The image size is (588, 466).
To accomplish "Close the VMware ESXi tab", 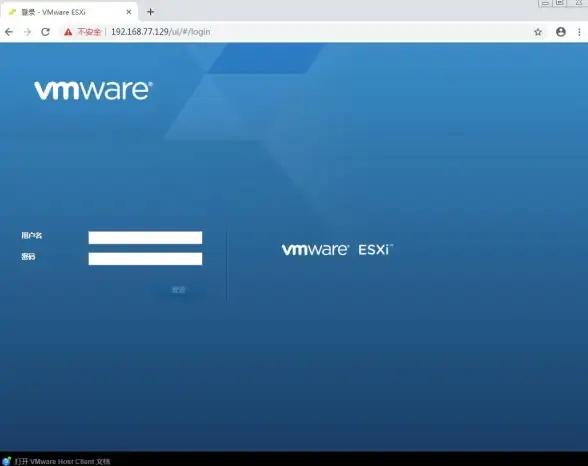I will (129, 12).
